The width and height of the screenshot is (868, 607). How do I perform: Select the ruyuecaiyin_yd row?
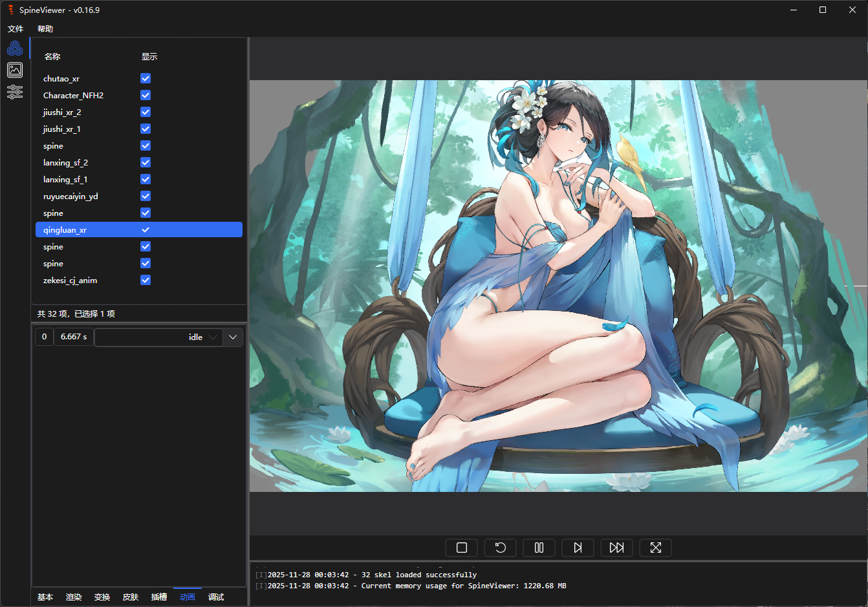coord(139,196)
